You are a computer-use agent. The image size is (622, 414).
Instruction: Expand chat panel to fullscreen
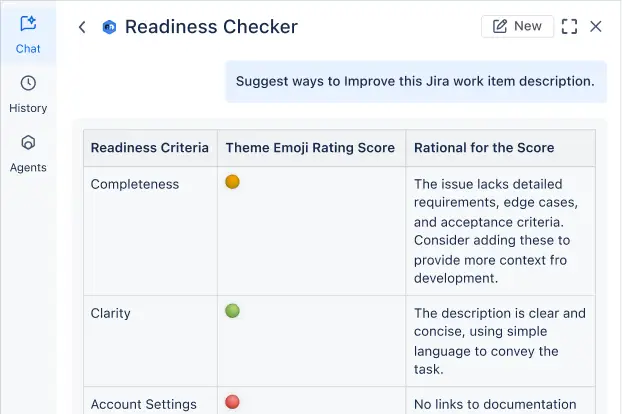coord(569,27)
